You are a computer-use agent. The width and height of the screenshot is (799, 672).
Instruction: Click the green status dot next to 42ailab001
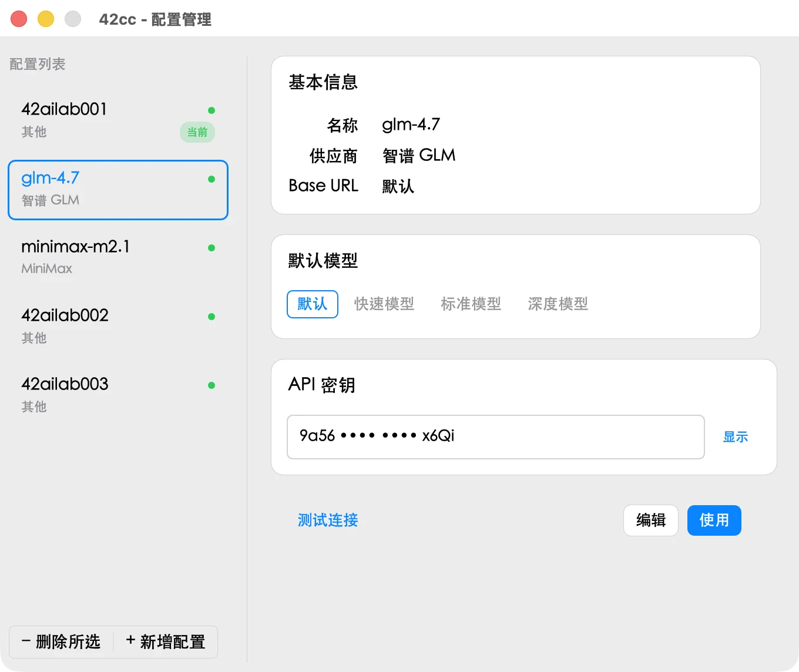tap(211, 110)
